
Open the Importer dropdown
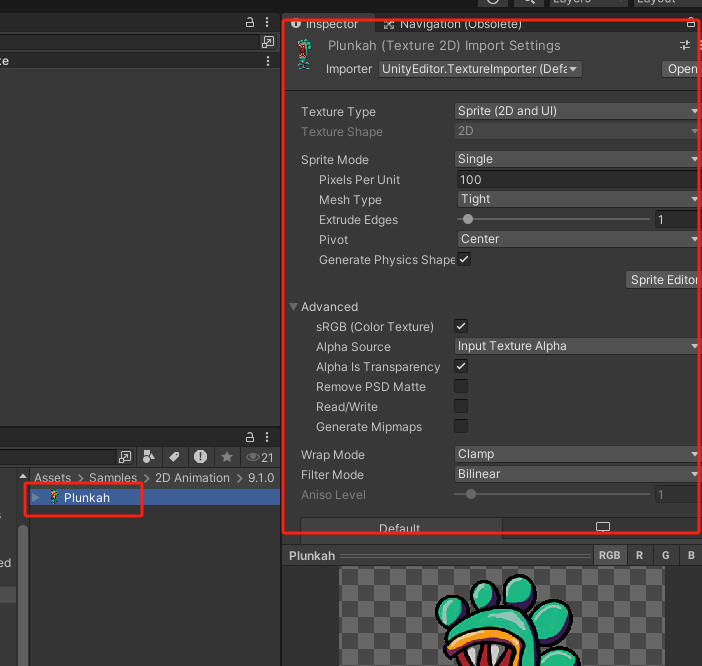pyautogui.click(x=480, y=69)
